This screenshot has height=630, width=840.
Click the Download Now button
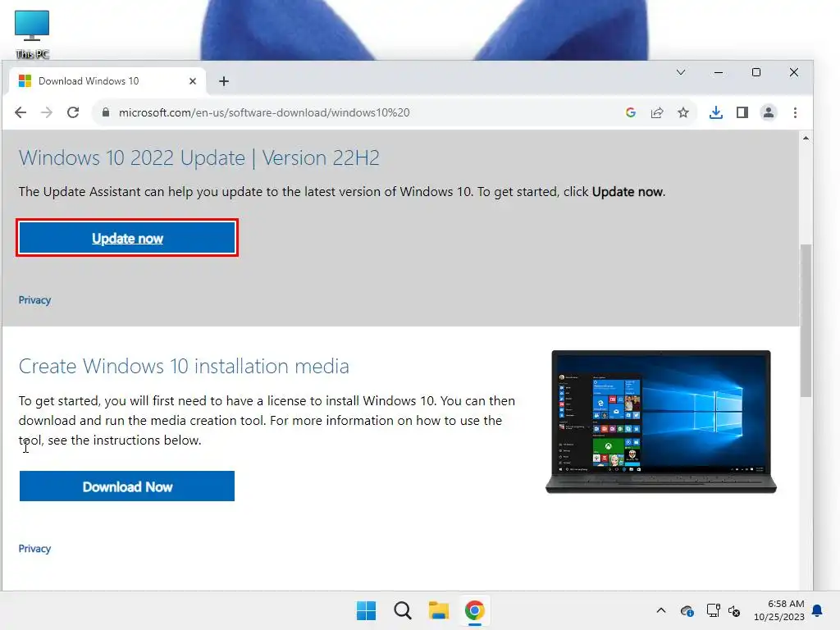[127, 486]
